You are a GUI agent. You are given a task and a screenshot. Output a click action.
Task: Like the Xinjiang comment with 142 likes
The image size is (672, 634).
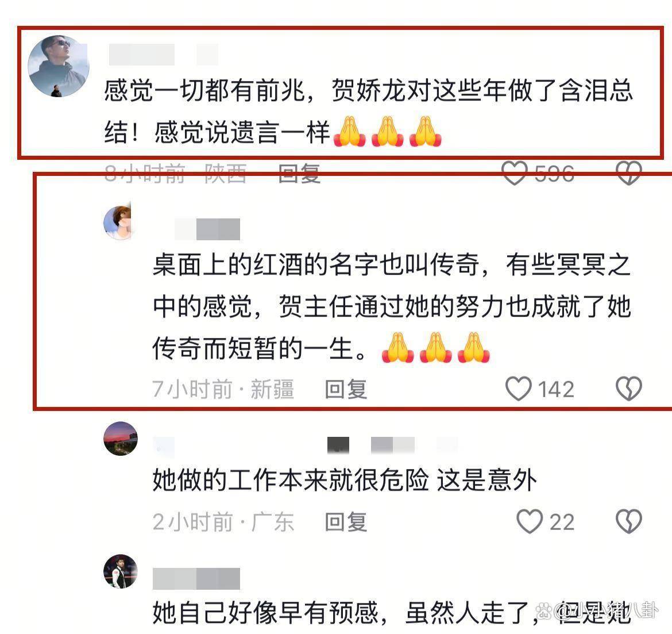click(519, 389)
